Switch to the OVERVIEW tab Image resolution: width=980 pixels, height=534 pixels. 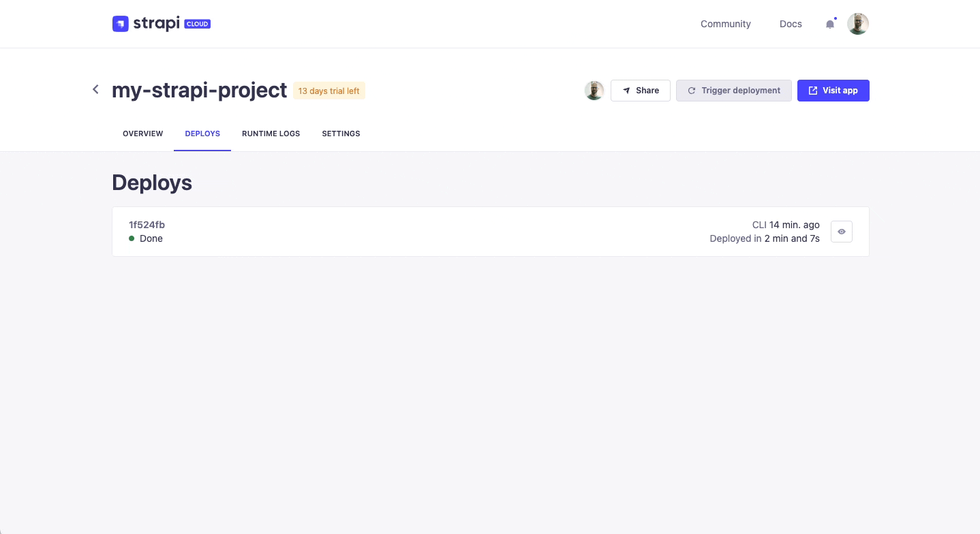pyautogui.click(x=142, y=133)
